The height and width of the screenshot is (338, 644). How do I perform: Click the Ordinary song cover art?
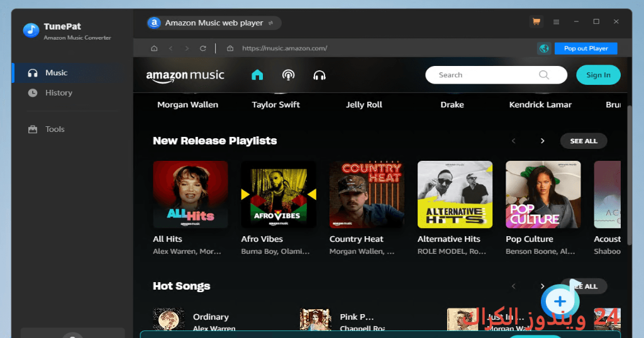[169, 319]
